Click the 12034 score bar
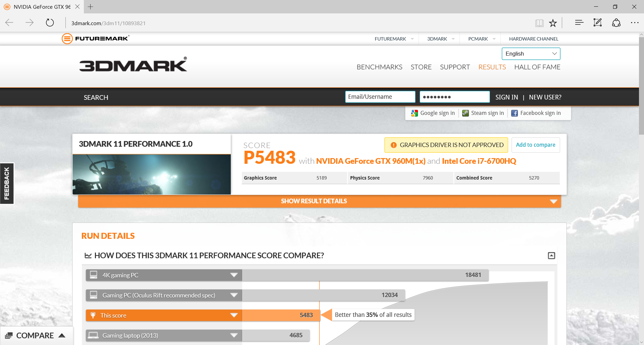 point(324,295)
